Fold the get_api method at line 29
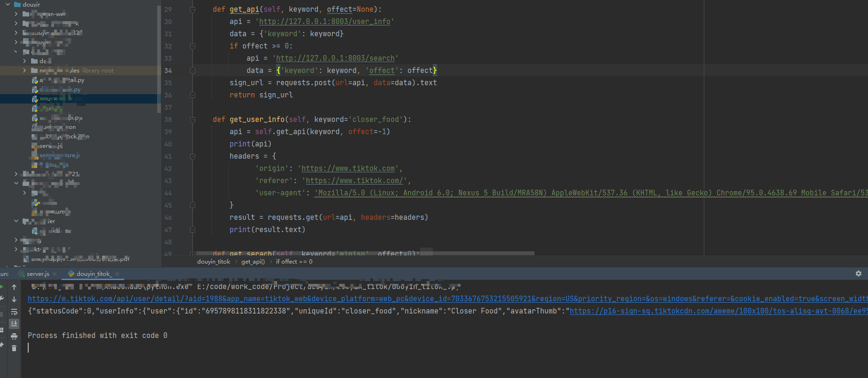 pos(192,9)
